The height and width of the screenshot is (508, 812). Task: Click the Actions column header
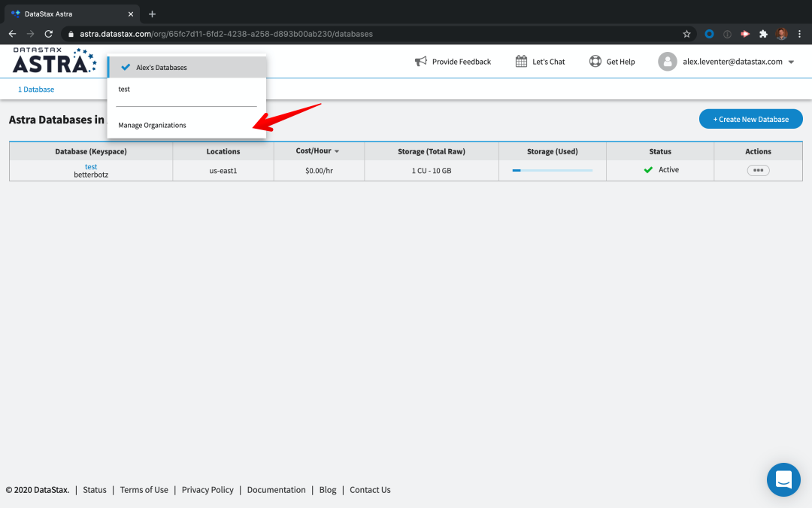click(x=758, y=151)
